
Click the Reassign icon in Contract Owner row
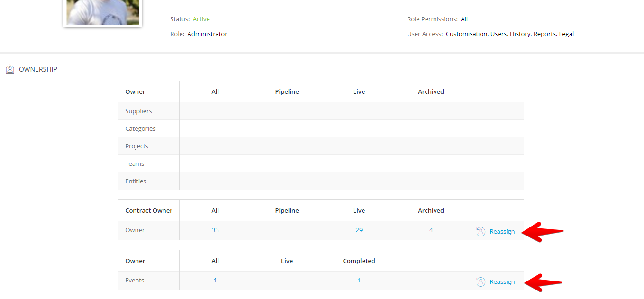(481, 232)
